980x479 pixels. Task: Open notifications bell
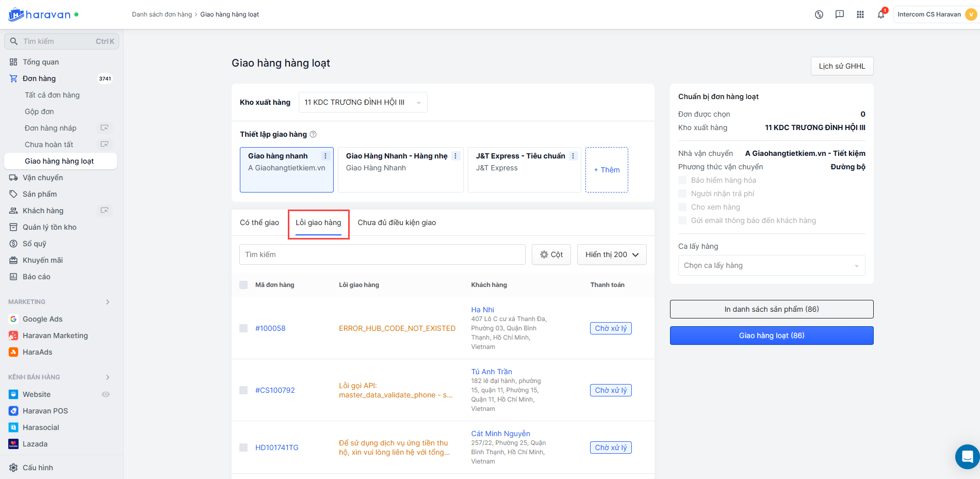coord(881,14)
